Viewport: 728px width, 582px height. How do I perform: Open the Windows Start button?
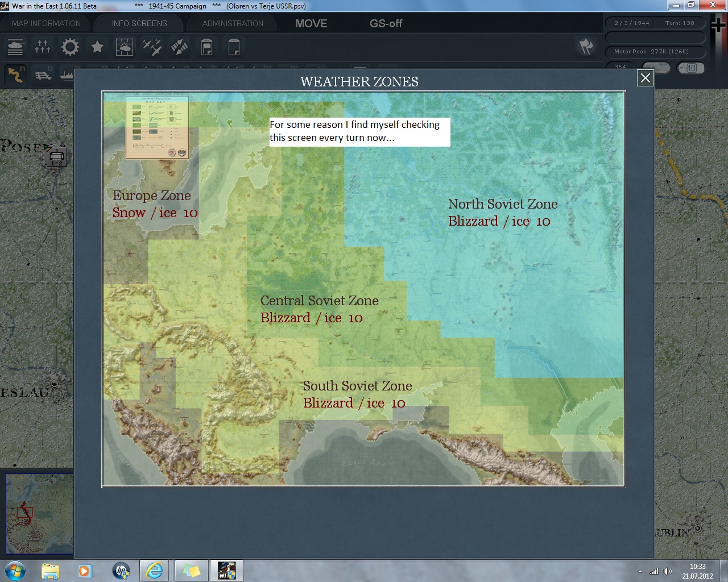14,571
